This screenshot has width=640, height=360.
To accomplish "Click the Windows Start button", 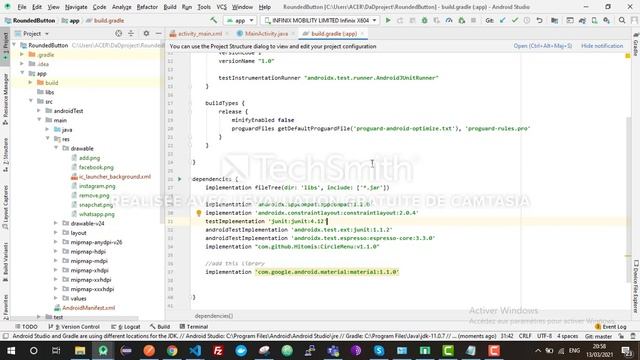I will (x=11, y=351).
